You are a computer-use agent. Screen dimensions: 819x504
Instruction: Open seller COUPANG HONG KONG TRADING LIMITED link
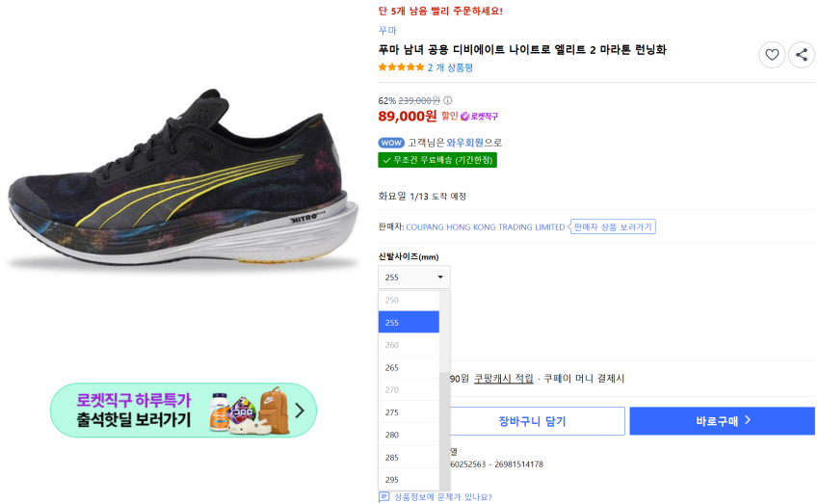pos(486,227)
